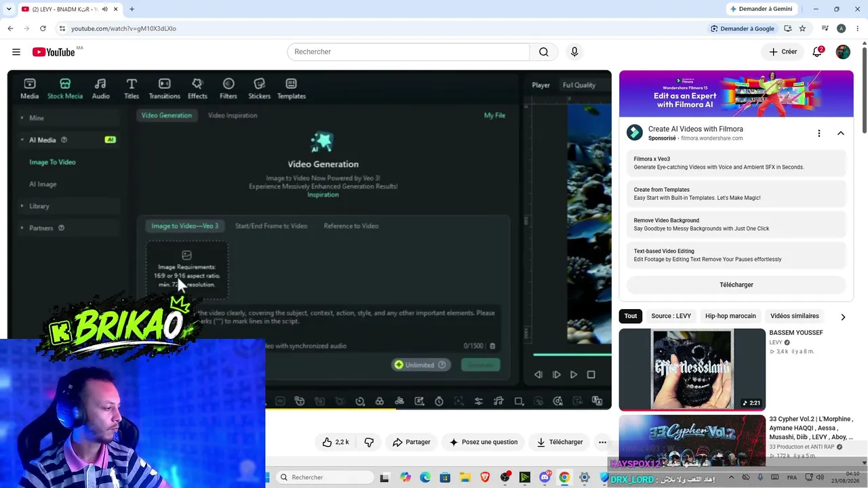Open YouTube notifications bell
This screenshot has height=488, width=868.
tap(817, 52)
